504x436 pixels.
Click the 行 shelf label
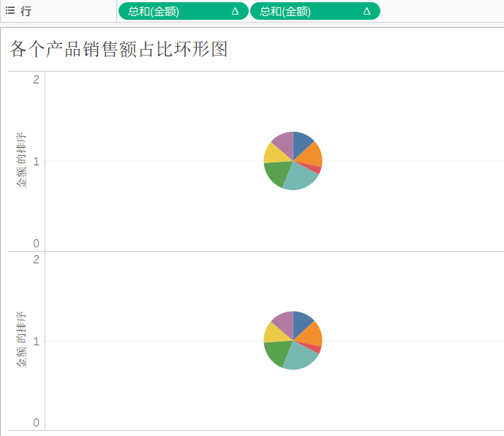pos(26,11)
